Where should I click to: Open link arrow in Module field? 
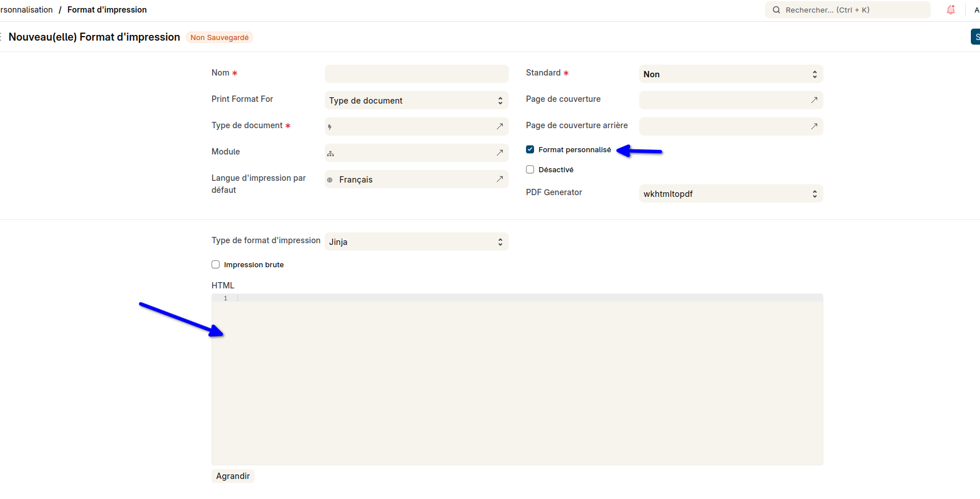tap(500, 153)
